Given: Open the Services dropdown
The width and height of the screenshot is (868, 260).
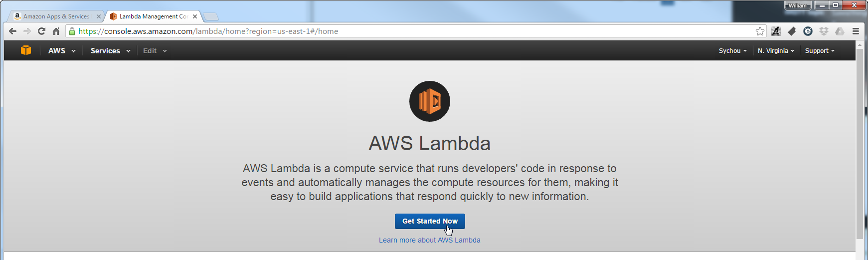Looking at the screenshot, I should pyautogui.click(x=110, y=51).
